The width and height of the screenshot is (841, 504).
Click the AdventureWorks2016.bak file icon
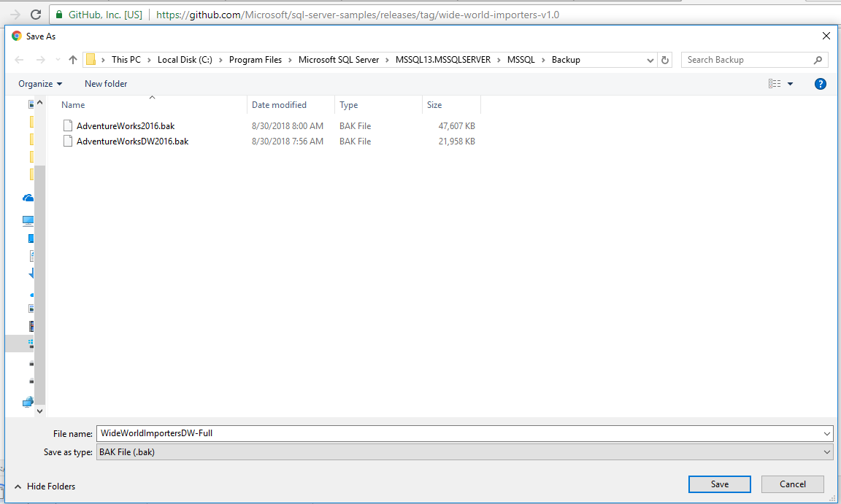[68, 126]
